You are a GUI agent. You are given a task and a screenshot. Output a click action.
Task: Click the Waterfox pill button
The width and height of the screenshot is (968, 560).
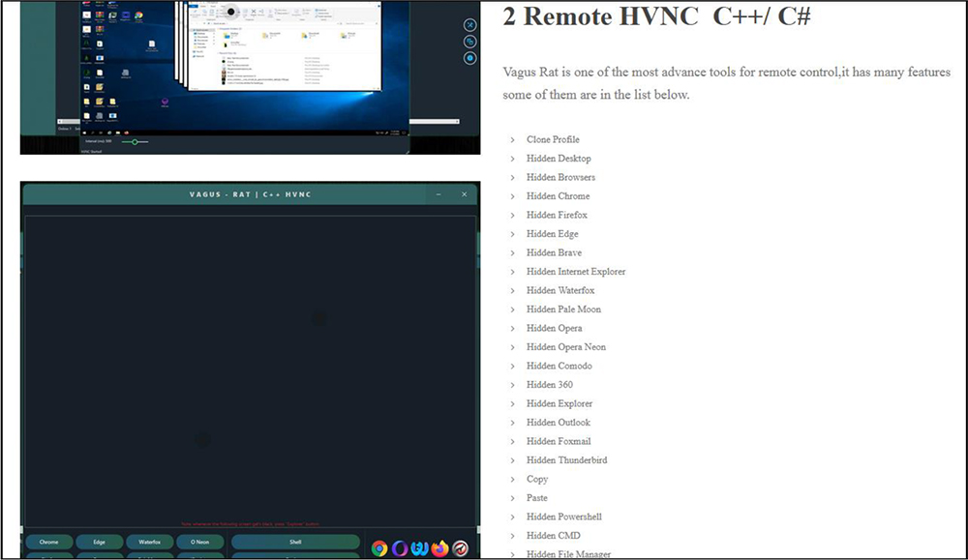coord(149,543)
